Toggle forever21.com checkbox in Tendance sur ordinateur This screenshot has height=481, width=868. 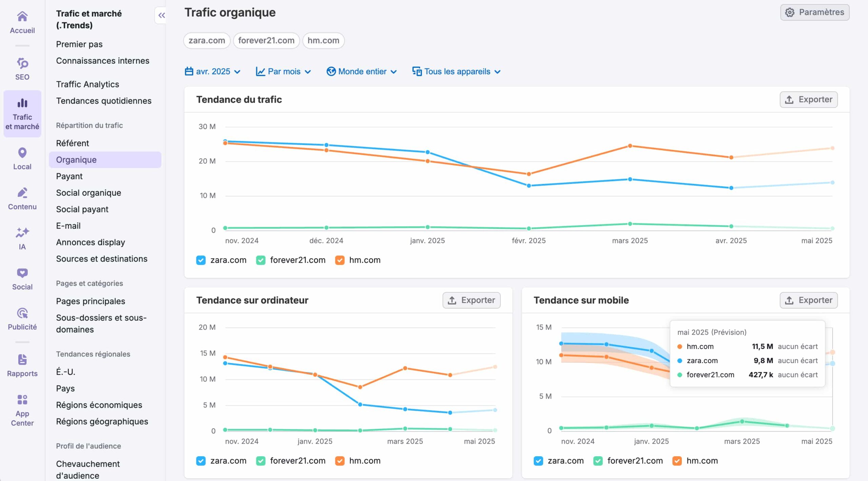(x=260, y=461)
